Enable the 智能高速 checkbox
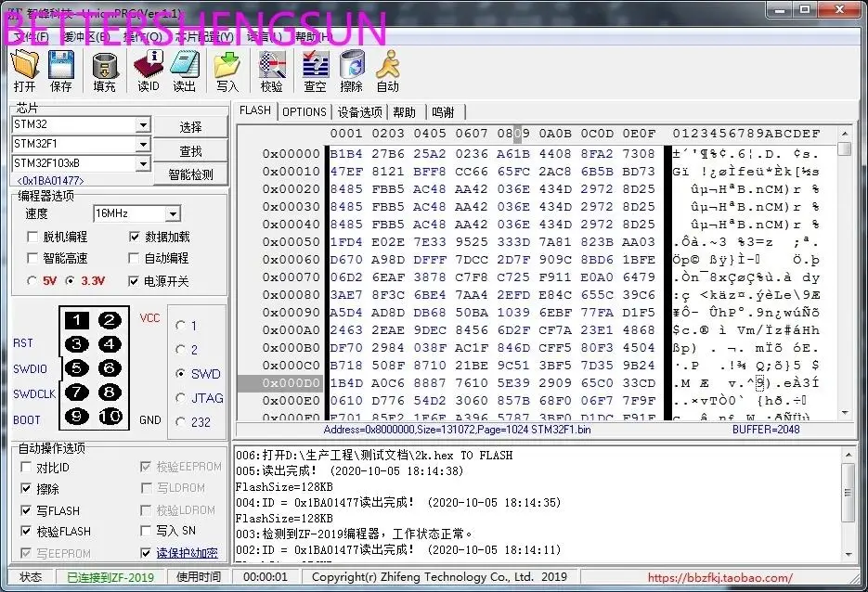This screenshot has height=592, width=868. [x=32, y=258]
